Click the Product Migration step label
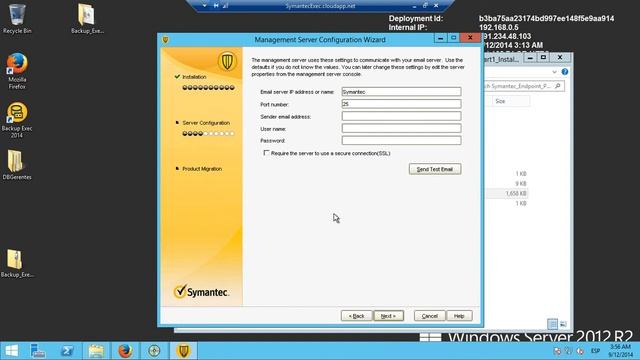The height and width of the screenshot is (360, 640). pos(202,169)
